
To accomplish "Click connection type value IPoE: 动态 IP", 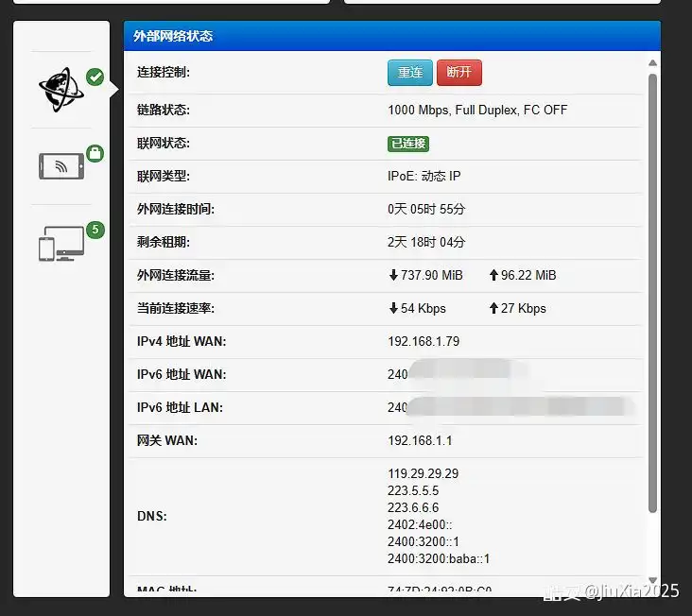I will (x=424, y=176).
